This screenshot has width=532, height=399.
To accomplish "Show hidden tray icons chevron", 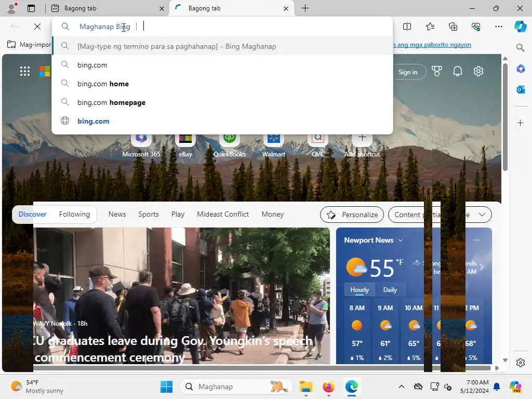I will click(402, 387).
